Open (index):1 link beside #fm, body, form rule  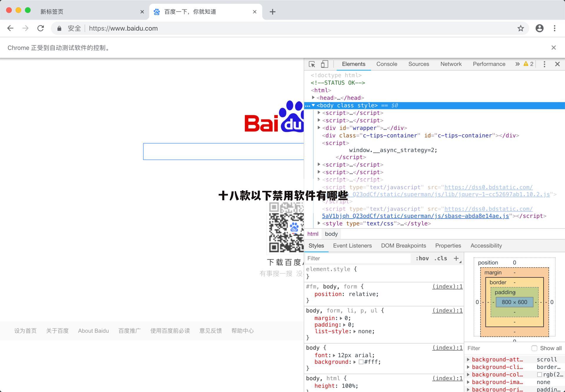pyautogui.click(x=447, y=286)
